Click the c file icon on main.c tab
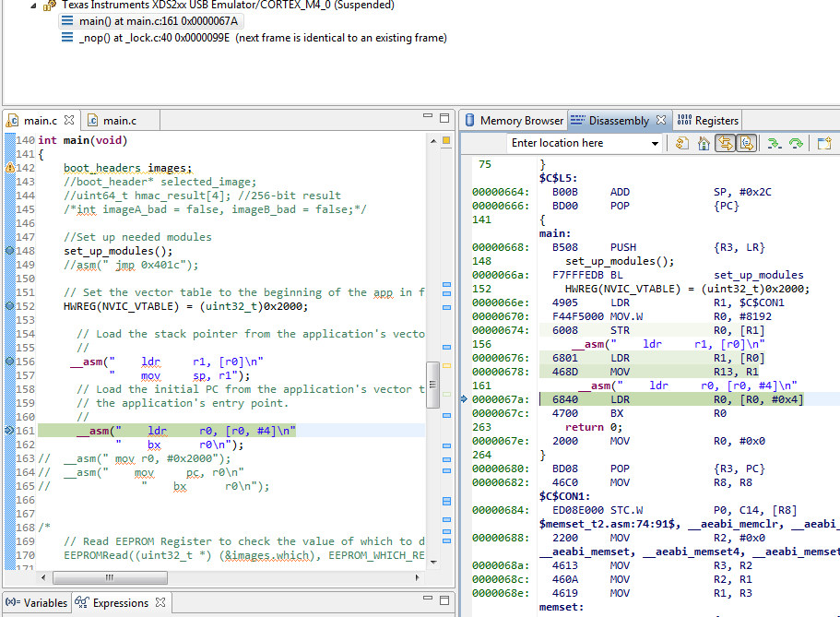The width and height of the screenshot is (840, 617). click(x=12, y=119)
